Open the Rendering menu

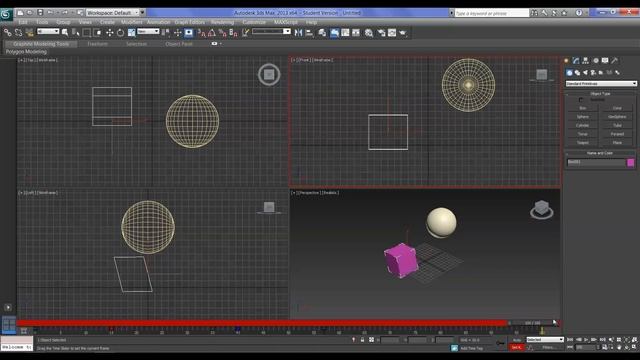[x=222, y=22]
